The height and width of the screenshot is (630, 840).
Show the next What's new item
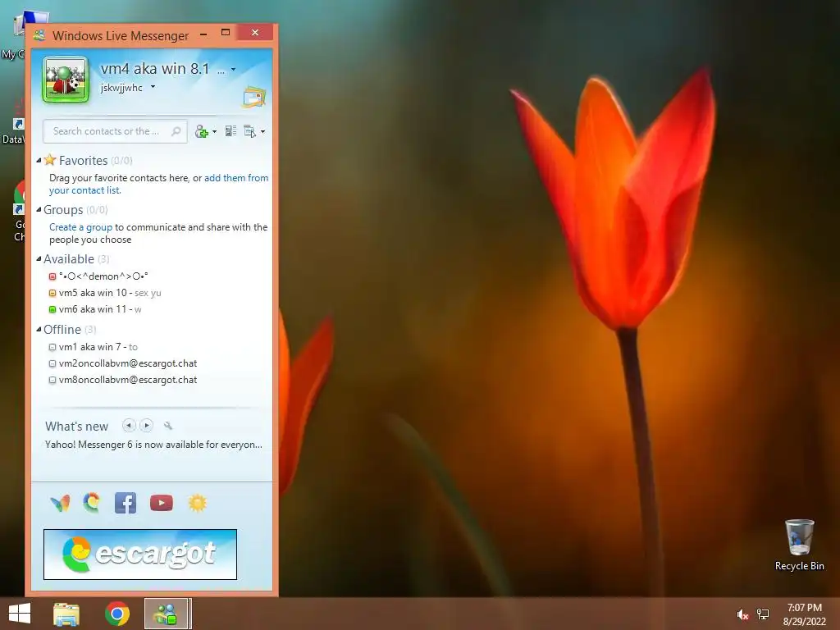pyautogui.click(x=146, y=426)
